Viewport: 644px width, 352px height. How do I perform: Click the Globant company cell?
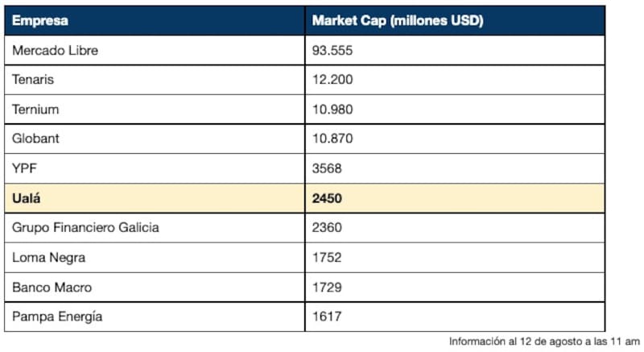tap(35, 139)
